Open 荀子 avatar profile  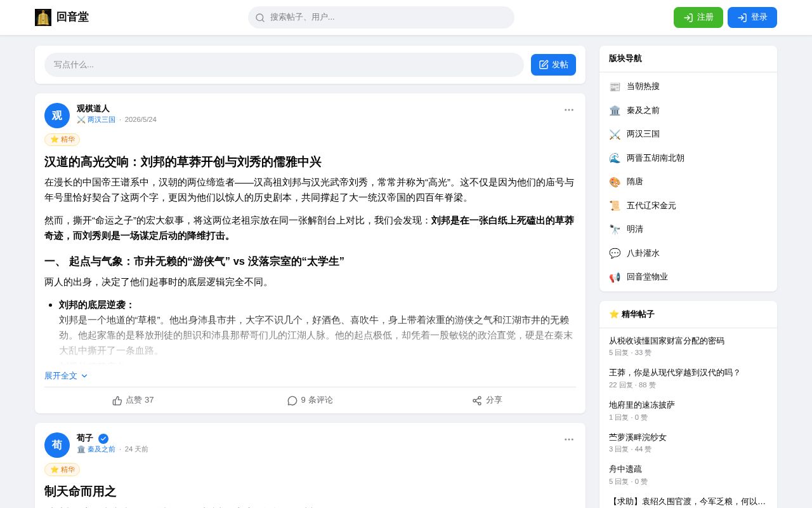pyautogui.click(x=57, y=445)
